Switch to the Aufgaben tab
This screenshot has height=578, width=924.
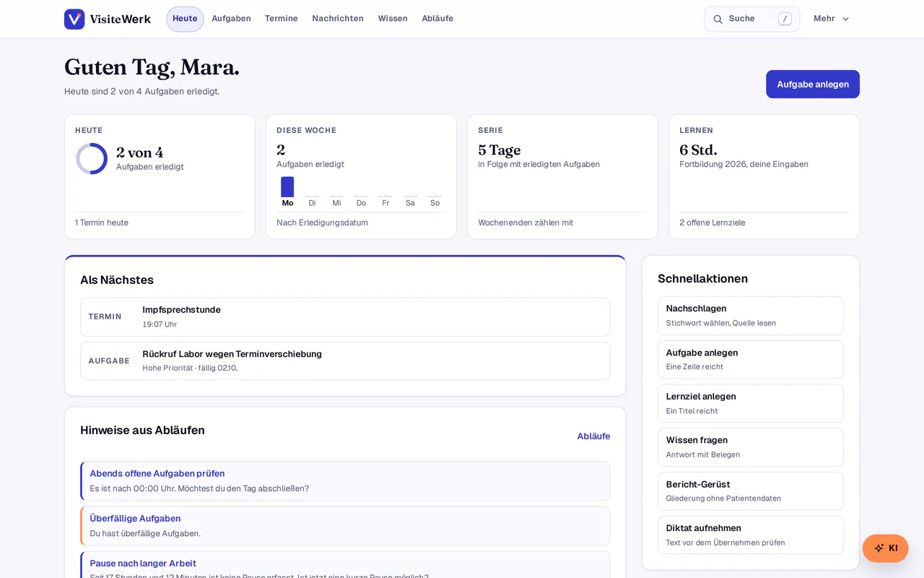[231, 19]
